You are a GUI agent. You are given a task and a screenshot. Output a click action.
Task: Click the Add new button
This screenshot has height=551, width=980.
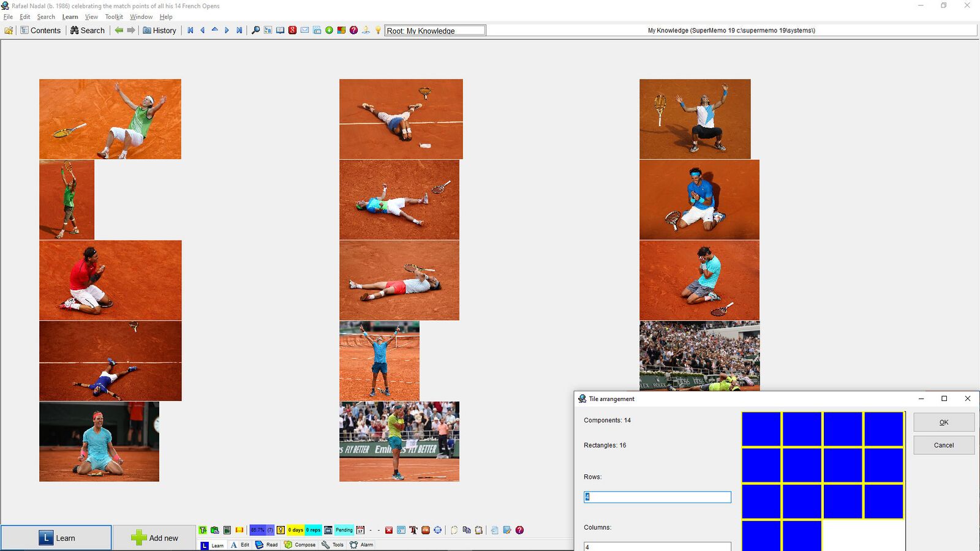pyautogui.click(x=154, y=538)
